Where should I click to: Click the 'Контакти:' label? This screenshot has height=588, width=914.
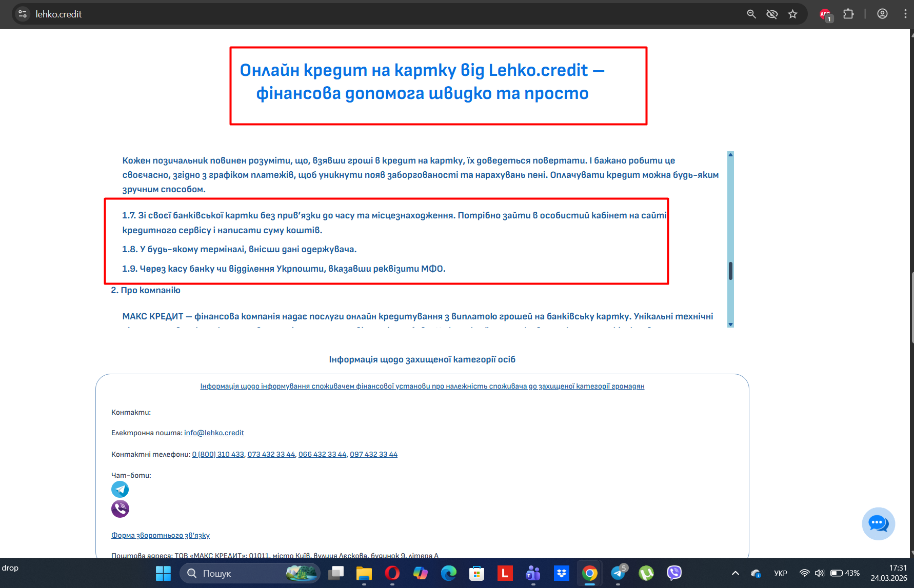[x=131, y=412]
